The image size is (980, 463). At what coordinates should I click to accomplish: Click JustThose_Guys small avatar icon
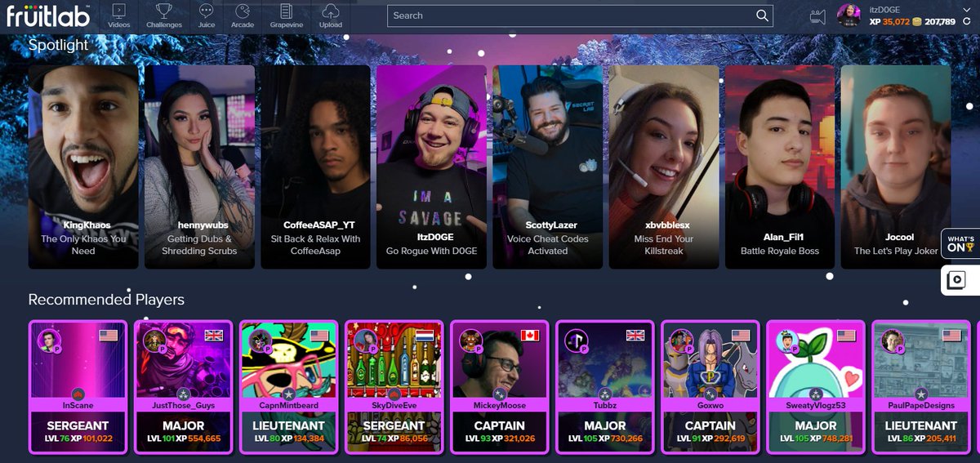(x=154, y=341)
